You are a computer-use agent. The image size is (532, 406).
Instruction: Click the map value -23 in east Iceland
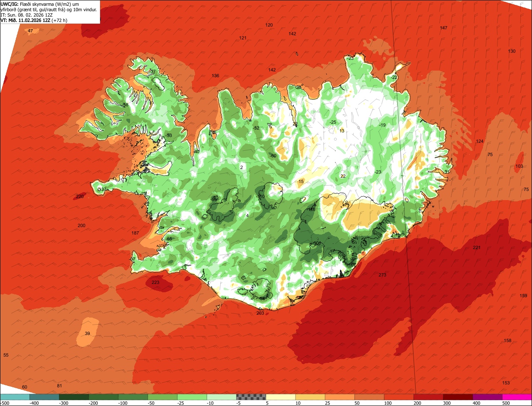[x=377, y=172]
